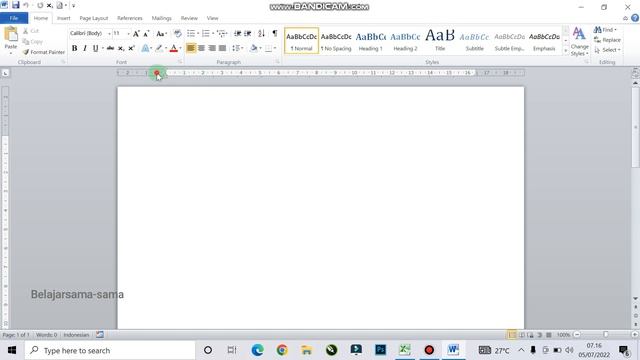
Task: Select Align Text Left
Action: point(191,48)
